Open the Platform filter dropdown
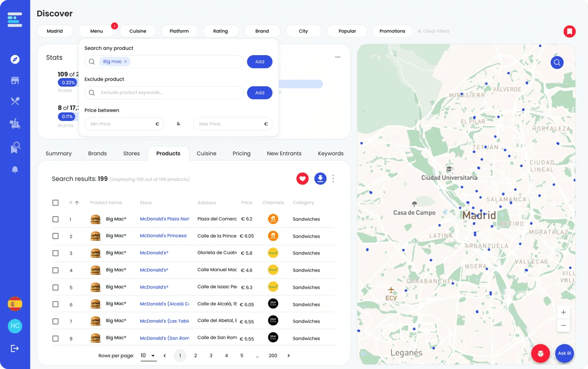This screenshot has width=588, height=369. (179, 31)
